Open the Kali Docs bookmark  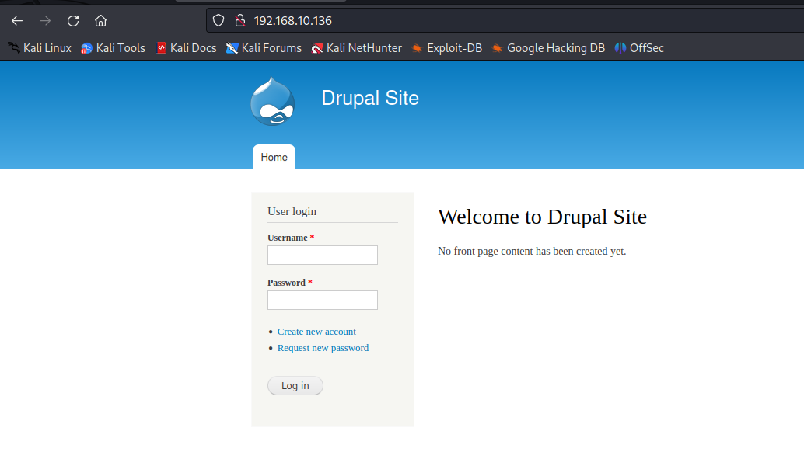tap(186, 48)
